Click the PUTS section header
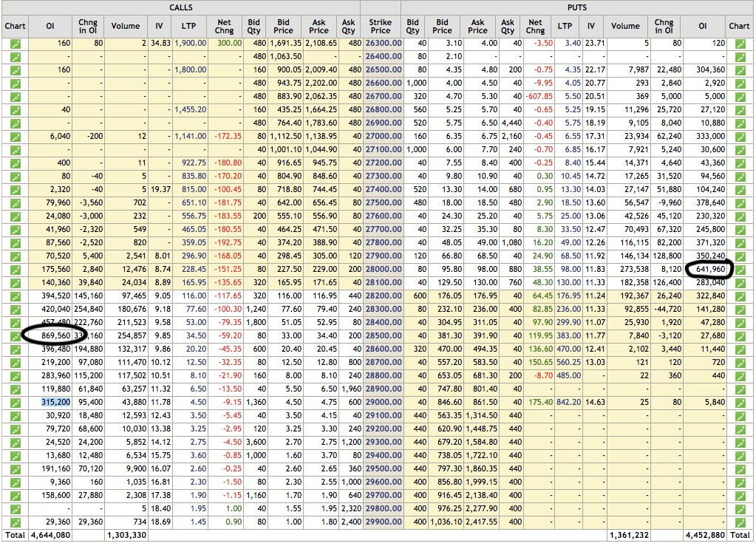The height and width of the screenshot is (546, 756). tap(577, 7)
